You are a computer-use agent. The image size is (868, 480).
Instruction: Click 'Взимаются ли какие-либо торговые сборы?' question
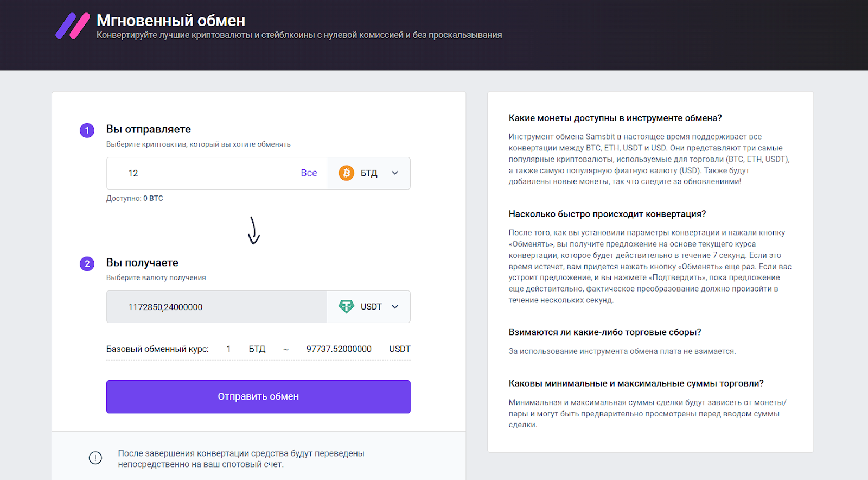coord(605,332)
